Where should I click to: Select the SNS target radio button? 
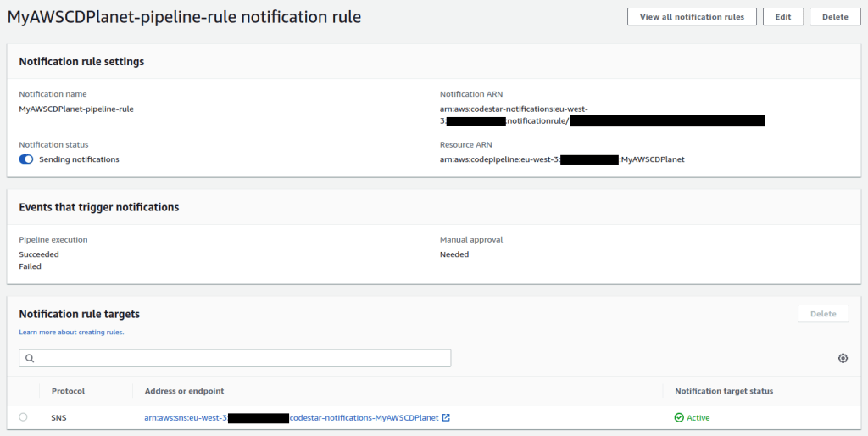[x=23, y=416]
